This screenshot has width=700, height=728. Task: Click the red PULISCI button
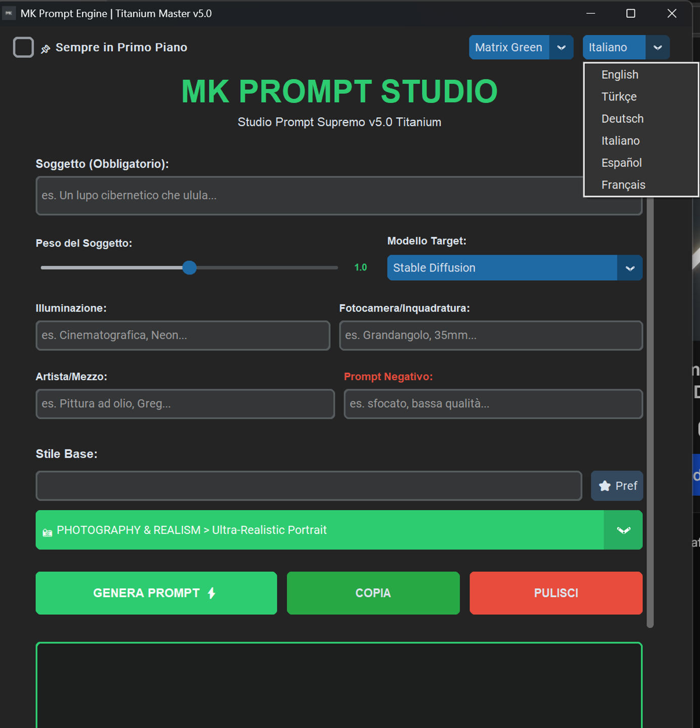click(556, 593)
